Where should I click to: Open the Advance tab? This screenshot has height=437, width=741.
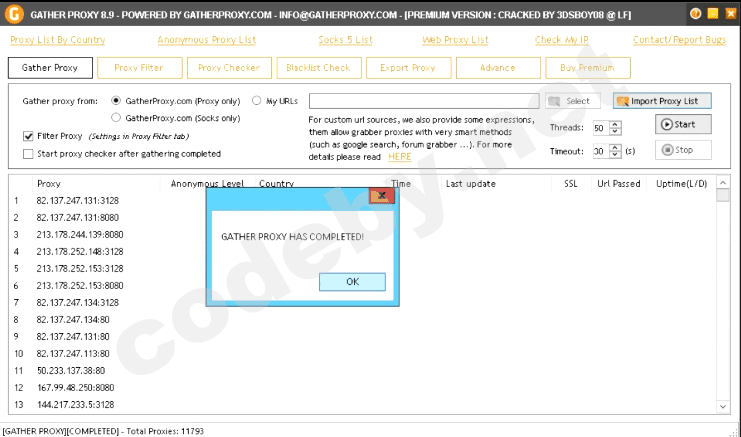pyautogui.click(x=498, y=68)
